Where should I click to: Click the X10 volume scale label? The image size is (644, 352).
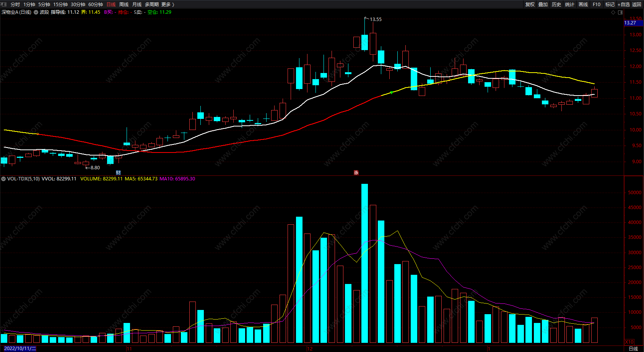point(629,342)
